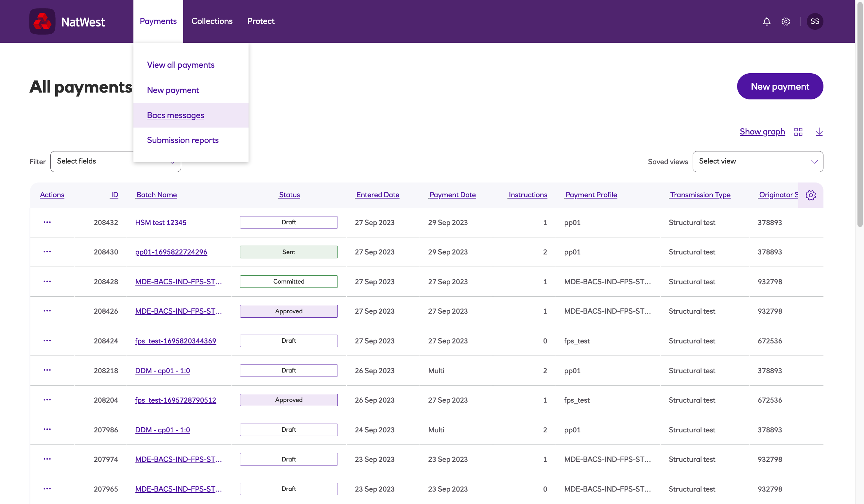Viewport: 864px width, 504px height.
Task: Click Approved status for payment 208426
Action: pyautogui.click(x=289, y=311)
